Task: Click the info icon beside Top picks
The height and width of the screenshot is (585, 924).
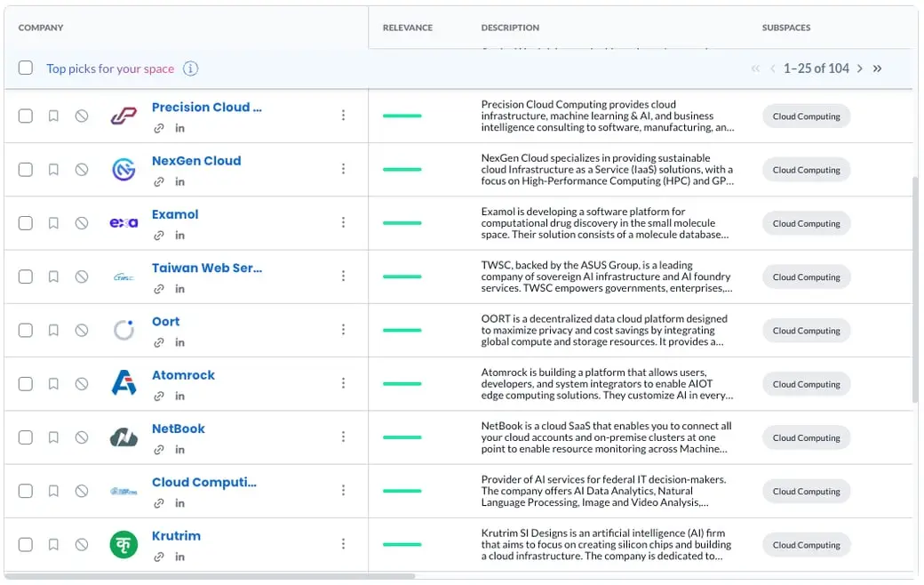Action: click(190, 68)
